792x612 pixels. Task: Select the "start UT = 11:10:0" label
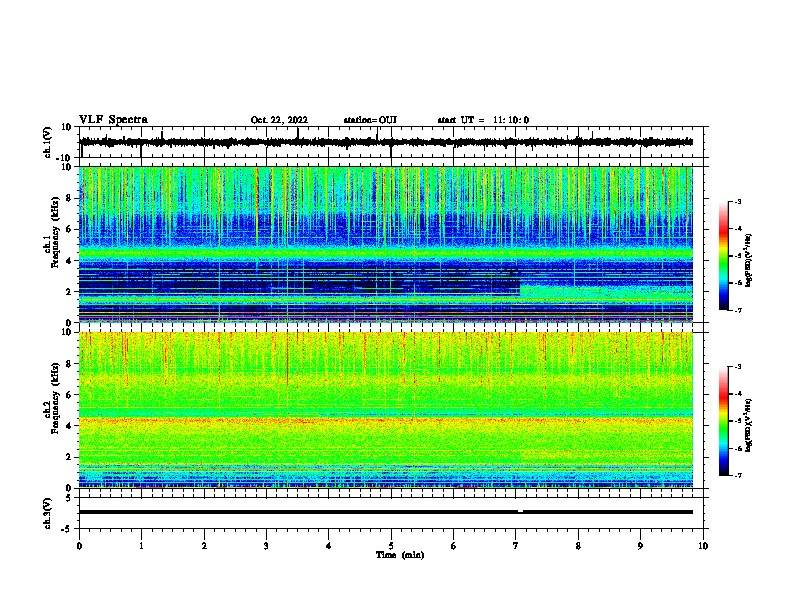(483, 120)
